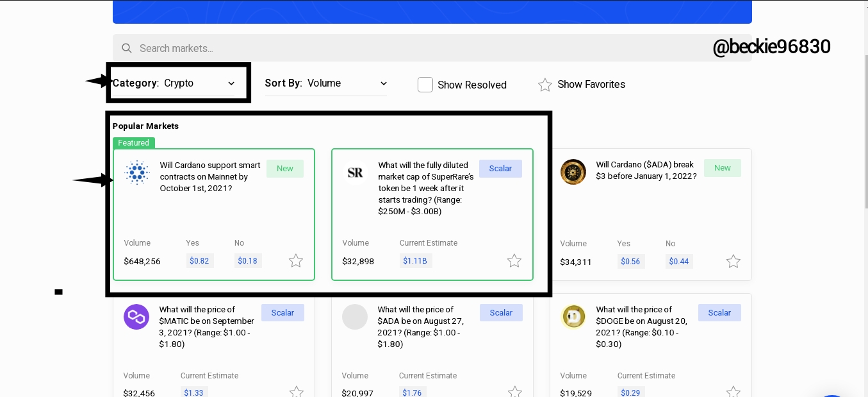The width and height of the screenshot is (868, 397).
Task: Select the Yes price $0.82
Action: pyautogui.click(x=200, y=261)
